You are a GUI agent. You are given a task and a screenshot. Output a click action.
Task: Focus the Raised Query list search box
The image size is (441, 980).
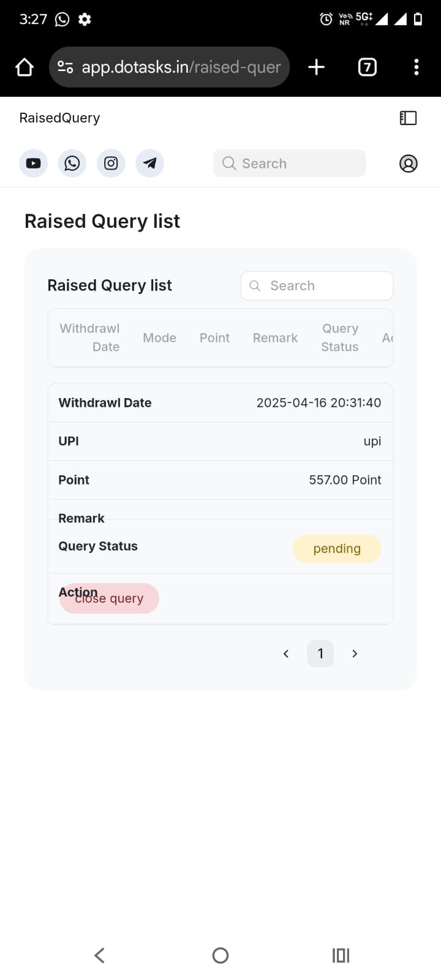[x=317, y=286]
